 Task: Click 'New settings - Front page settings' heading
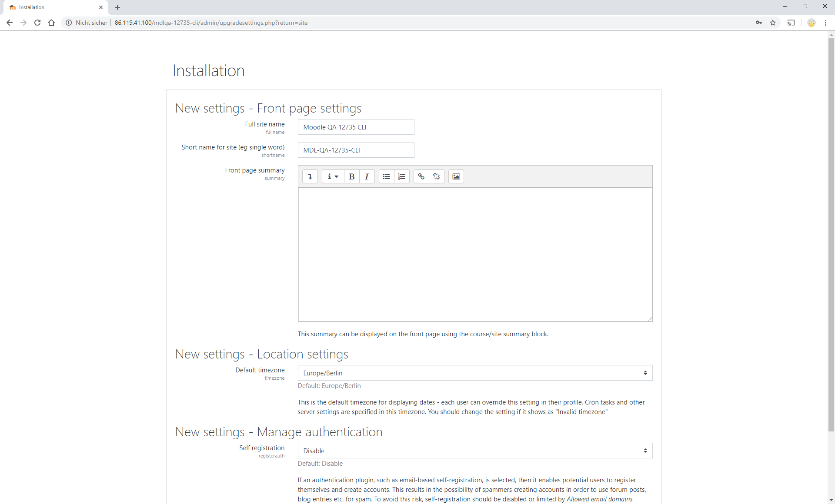point(268,108)
